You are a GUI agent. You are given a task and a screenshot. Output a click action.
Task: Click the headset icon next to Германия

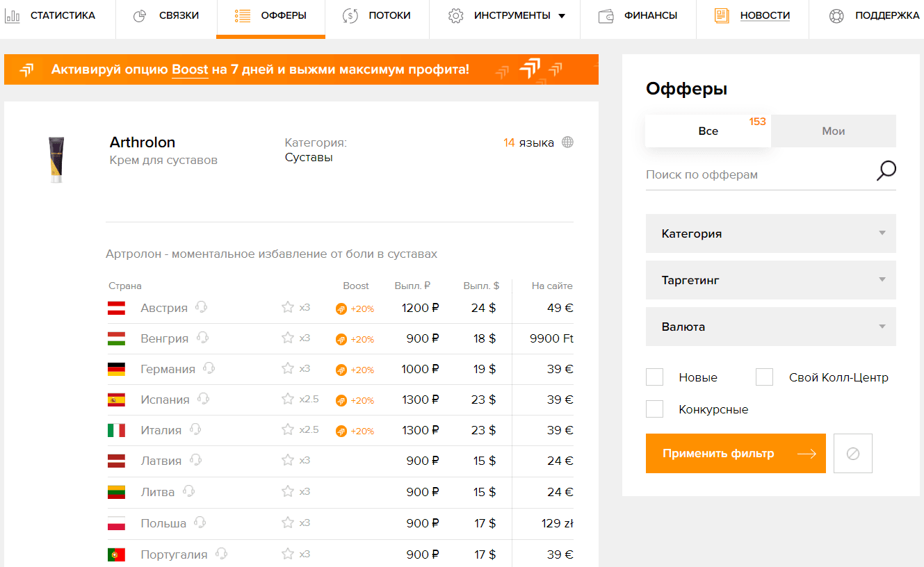coord(209,368)
